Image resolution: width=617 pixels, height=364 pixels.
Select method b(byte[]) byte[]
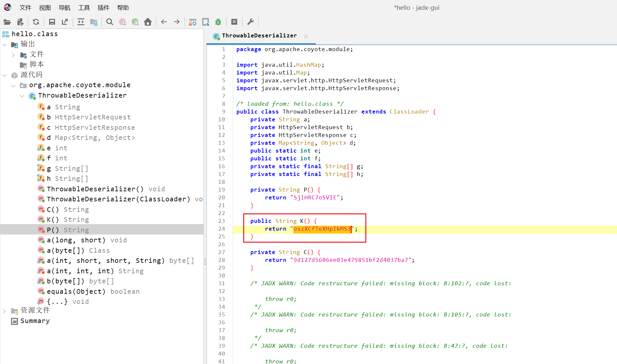point(80,281)
